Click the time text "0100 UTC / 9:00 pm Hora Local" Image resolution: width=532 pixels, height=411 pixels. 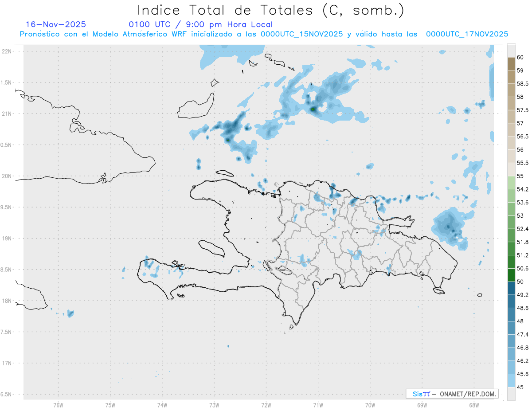pos(201,24)
